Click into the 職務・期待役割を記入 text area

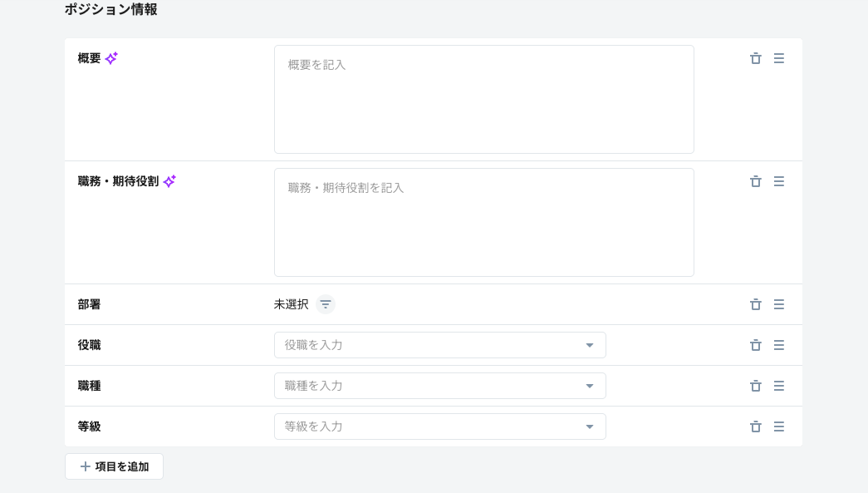pos(483,223)
